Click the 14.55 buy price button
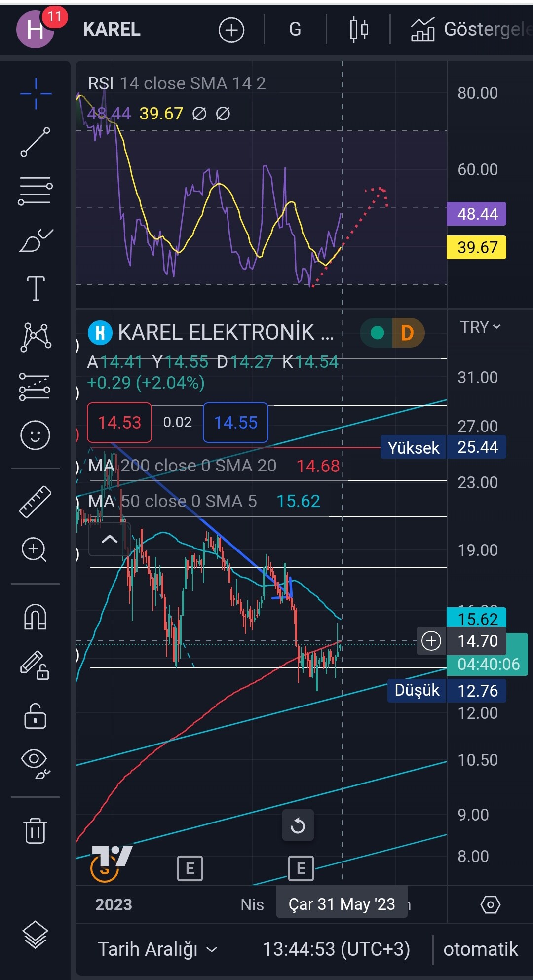The image size is (533, 980). tap(236, 423)
